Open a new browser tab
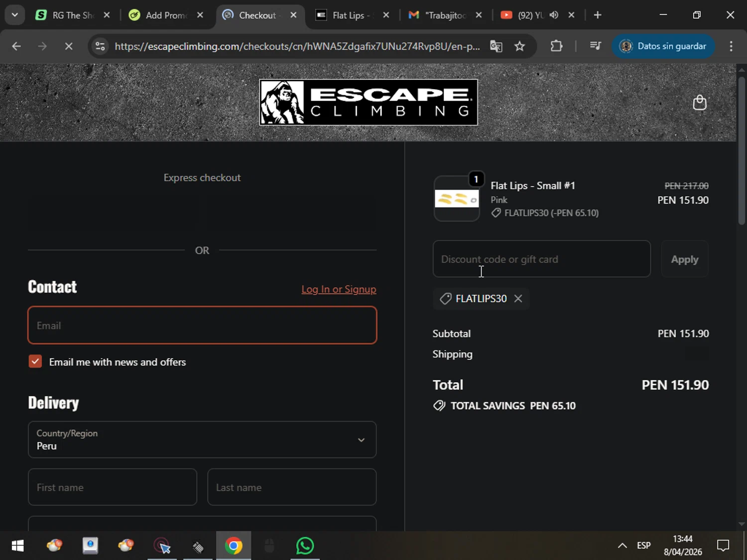 (598, 15)
